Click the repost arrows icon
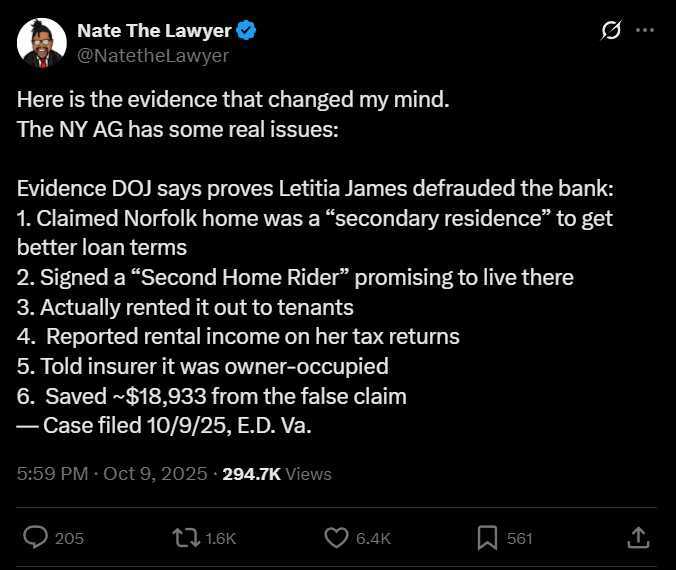The height and width of the screenshot is (570, 676). pyautogui.click(x=185, y=538)
